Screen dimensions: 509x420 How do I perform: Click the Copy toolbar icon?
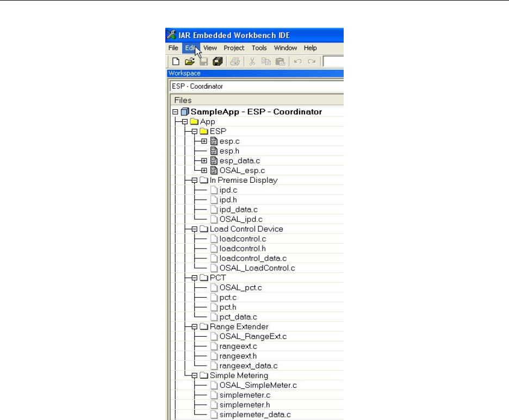click(x=266, y=61)
